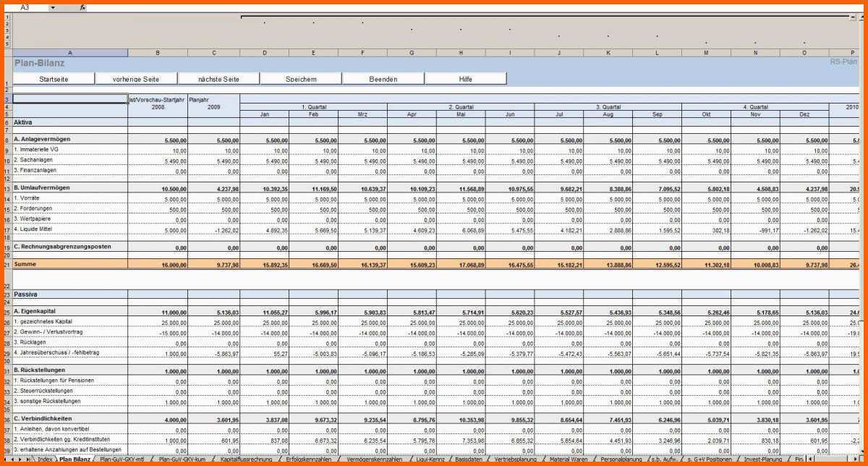Image resolution: width=868 pixels, height=466 pixels.
Task: Open the Index sheet tab
Action: (x=46, y=459)
